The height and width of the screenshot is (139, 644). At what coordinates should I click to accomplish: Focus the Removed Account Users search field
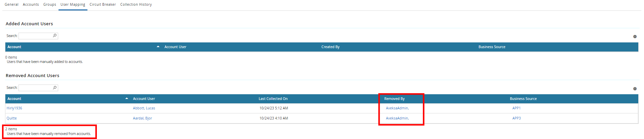tap(35, 88)
